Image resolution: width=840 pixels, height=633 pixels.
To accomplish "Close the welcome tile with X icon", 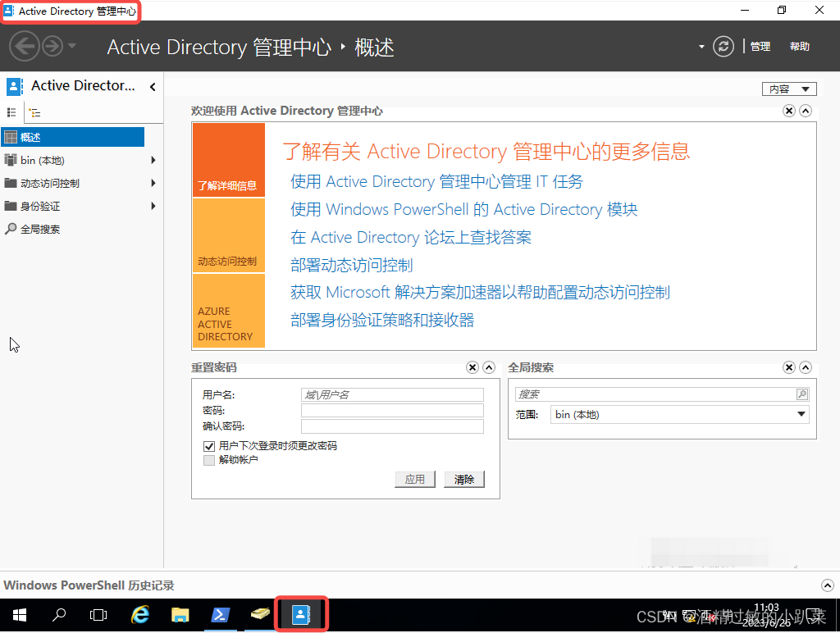I will pos(789,111).
